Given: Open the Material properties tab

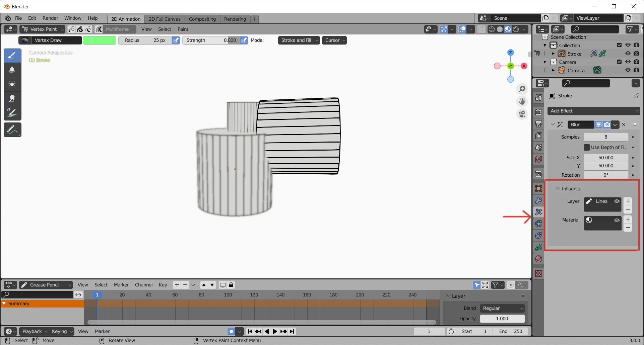Looking at the screenshot, I should click(538, 259).
